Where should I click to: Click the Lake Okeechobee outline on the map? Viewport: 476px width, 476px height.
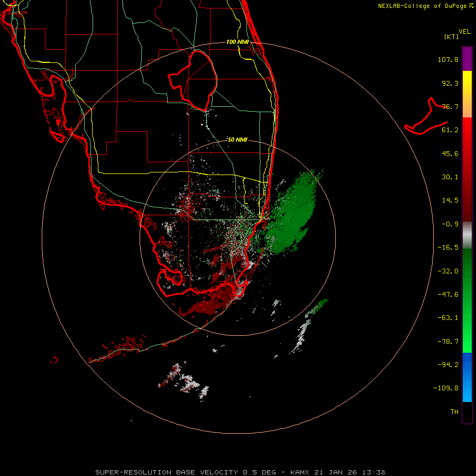(x=193, y=80)
